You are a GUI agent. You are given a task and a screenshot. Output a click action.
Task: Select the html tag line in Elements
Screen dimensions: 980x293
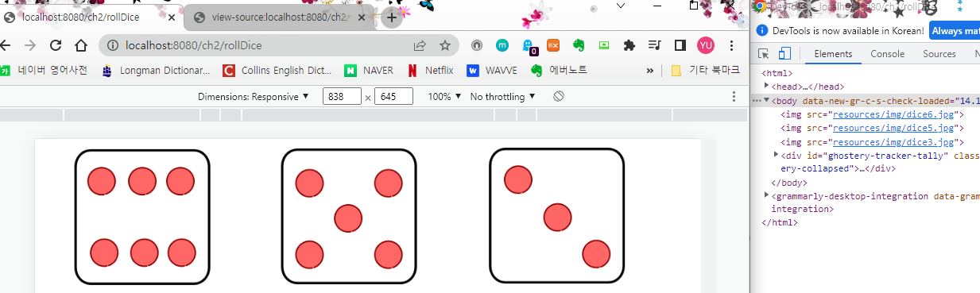pos(777,73)
